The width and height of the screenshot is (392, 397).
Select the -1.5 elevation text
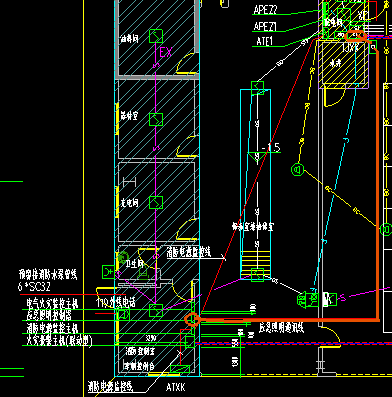tap(271, 148)
